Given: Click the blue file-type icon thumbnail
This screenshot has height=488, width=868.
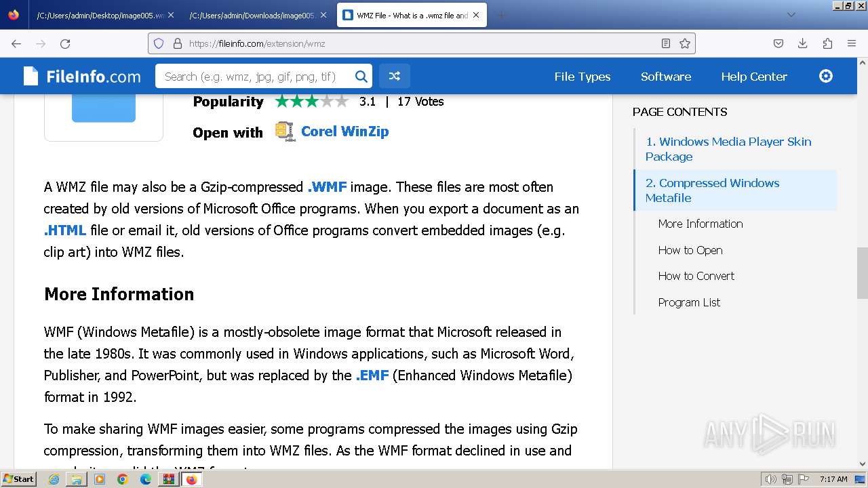Looking at the screenshot, I should coord(104,108).
